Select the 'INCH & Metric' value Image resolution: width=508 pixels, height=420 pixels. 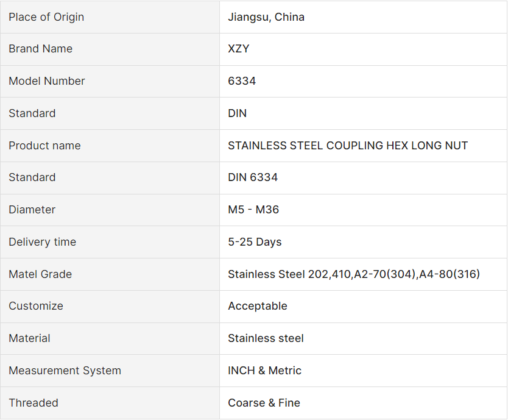[x=265, y=371]
